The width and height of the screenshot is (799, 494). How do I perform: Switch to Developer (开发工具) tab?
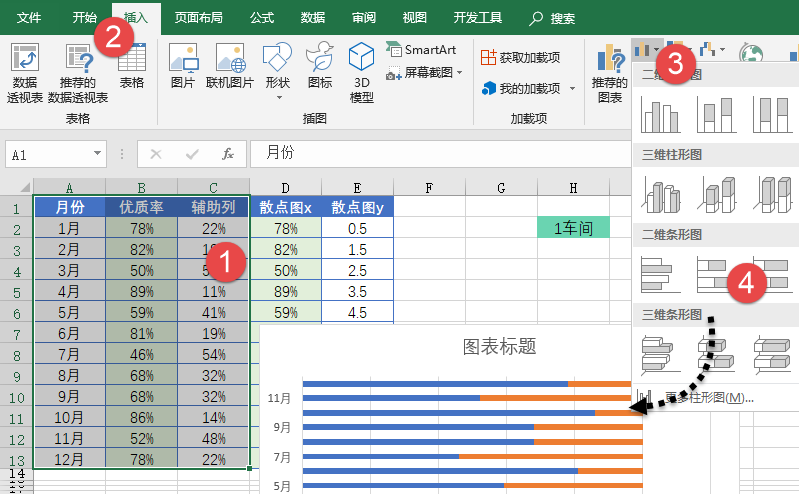[478, 18]
